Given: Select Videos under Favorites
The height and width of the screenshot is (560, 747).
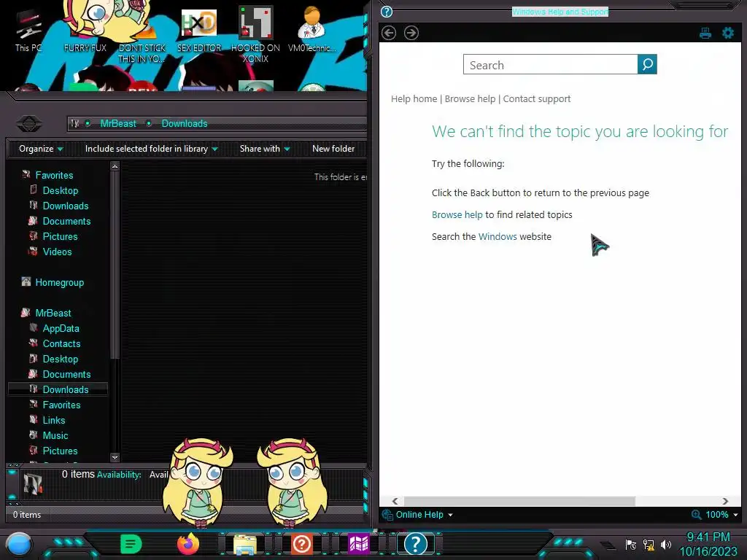Looking at the screenshot, I should point(57,252).
